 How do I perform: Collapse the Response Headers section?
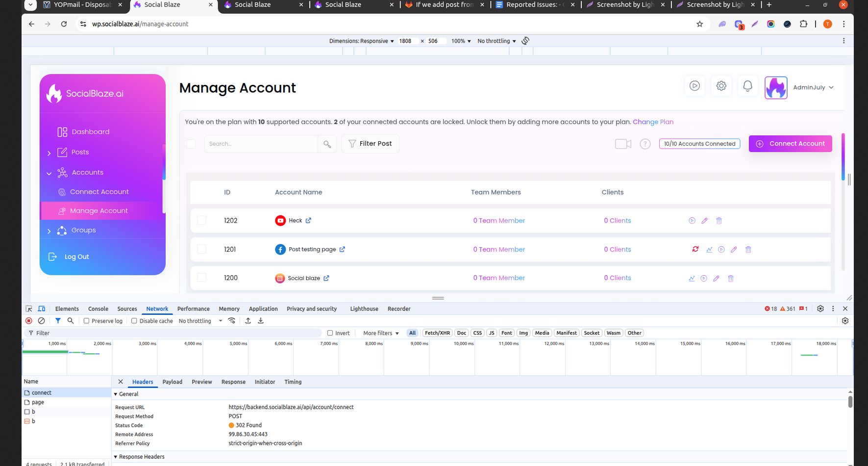[116, 457]
